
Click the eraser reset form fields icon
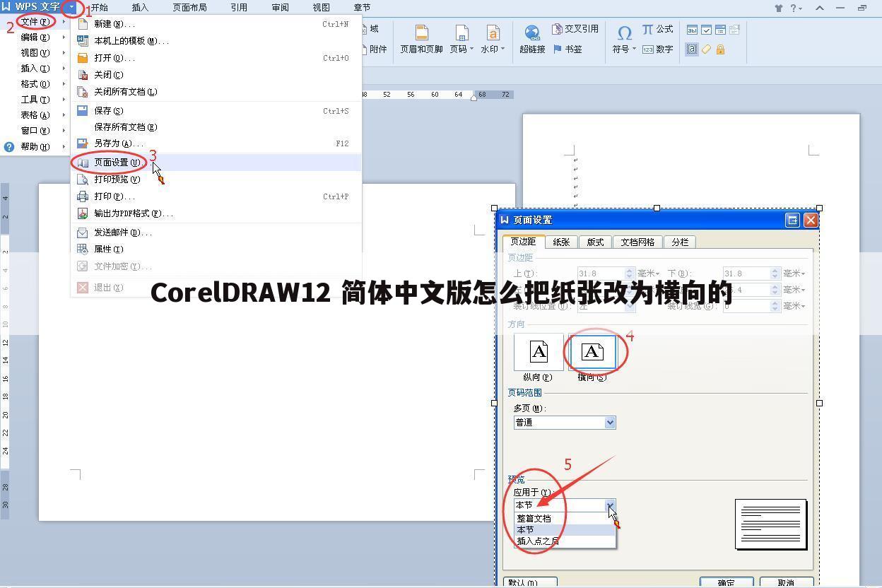pos(706,49)
